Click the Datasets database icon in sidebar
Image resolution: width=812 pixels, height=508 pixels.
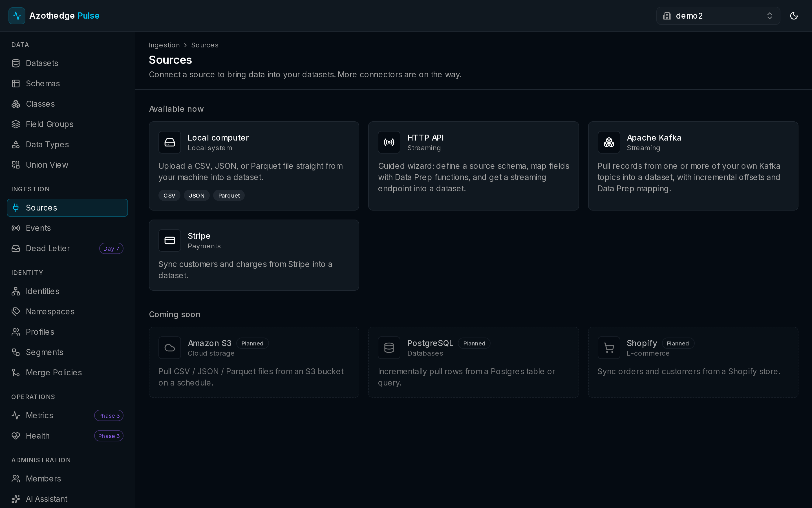coord(16,63)
